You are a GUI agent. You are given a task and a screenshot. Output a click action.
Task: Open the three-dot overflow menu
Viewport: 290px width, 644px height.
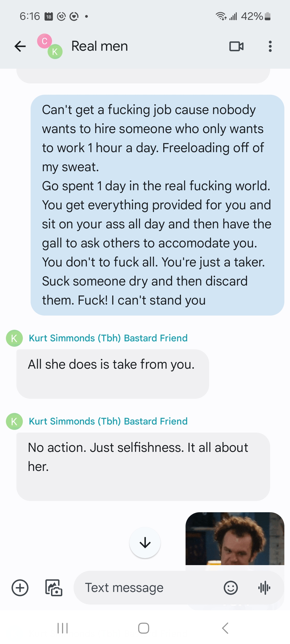click(x=270, y=46)
